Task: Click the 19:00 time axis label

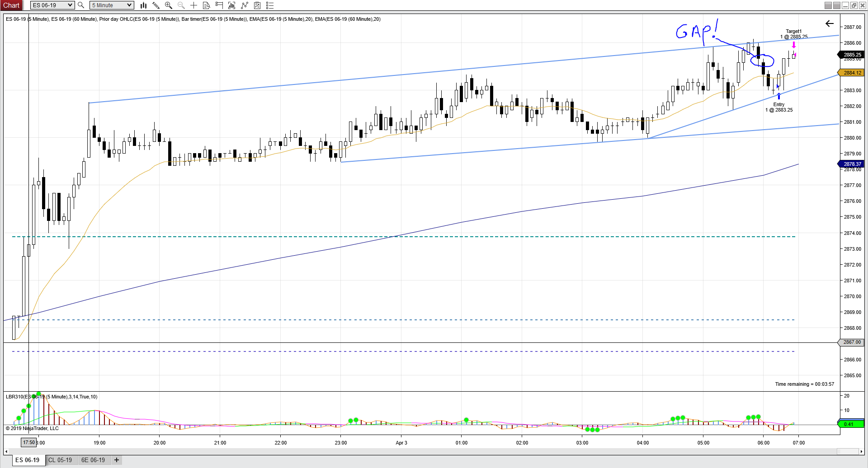Action: click(99, 443)
